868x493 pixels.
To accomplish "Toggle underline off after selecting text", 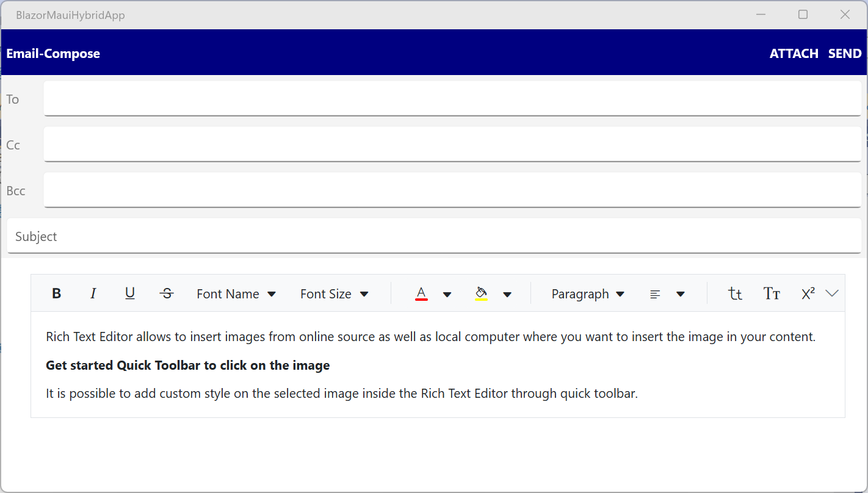I will pyautogui.click(x=129, y=293).
